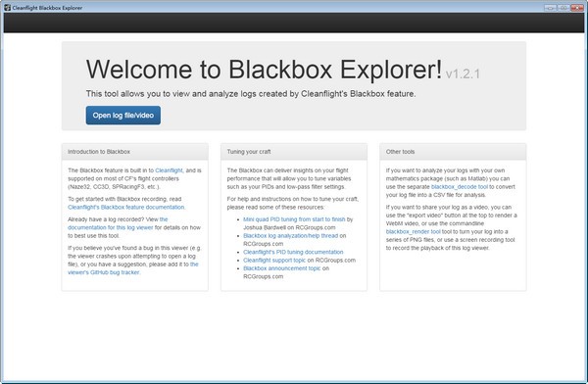Open Cleanflight's Blackbox feature documentation link
The image size is (588, 384).
pyautogui.click(x=126, y=207)
